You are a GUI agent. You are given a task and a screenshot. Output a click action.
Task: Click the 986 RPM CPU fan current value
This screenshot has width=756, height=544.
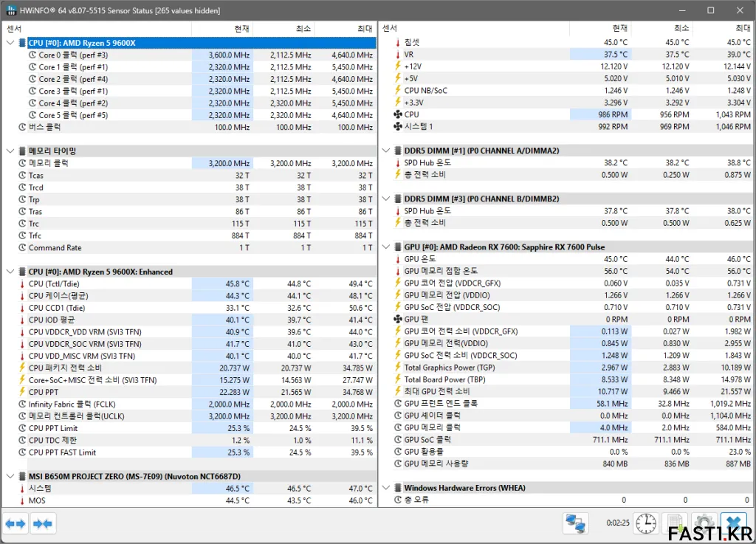point(613,114)
